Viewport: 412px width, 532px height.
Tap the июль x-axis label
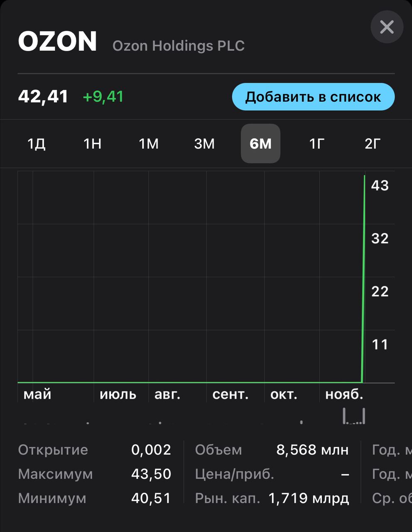(x=118, y=394)
